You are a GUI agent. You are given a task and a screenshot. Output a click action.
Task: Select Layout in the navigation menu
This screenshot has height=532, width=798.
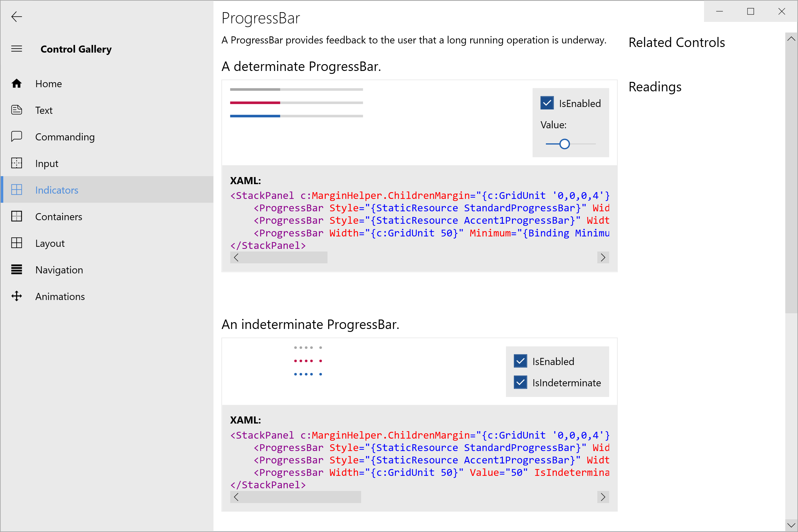[x=50, y=243]
